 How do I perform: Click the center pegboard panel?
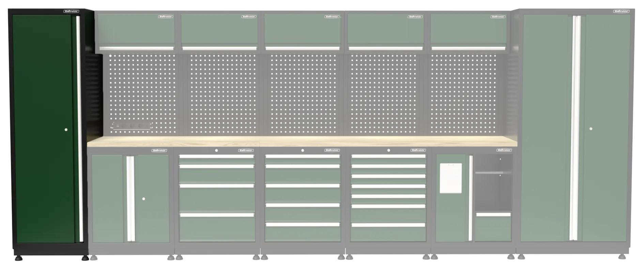302,94
